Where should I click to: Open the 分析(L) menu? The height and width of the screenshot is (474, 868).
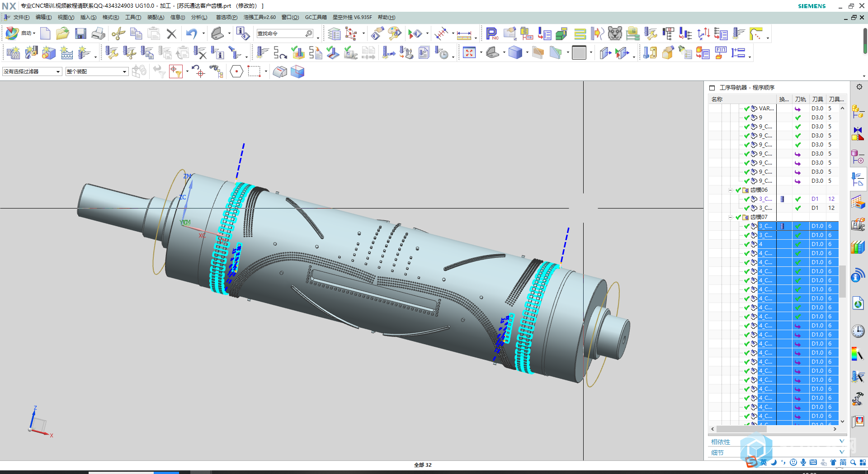point(199,17)
